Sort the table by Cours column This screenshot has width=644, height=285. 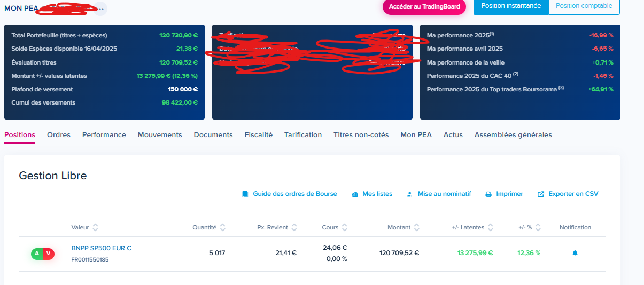pos(345,227)
